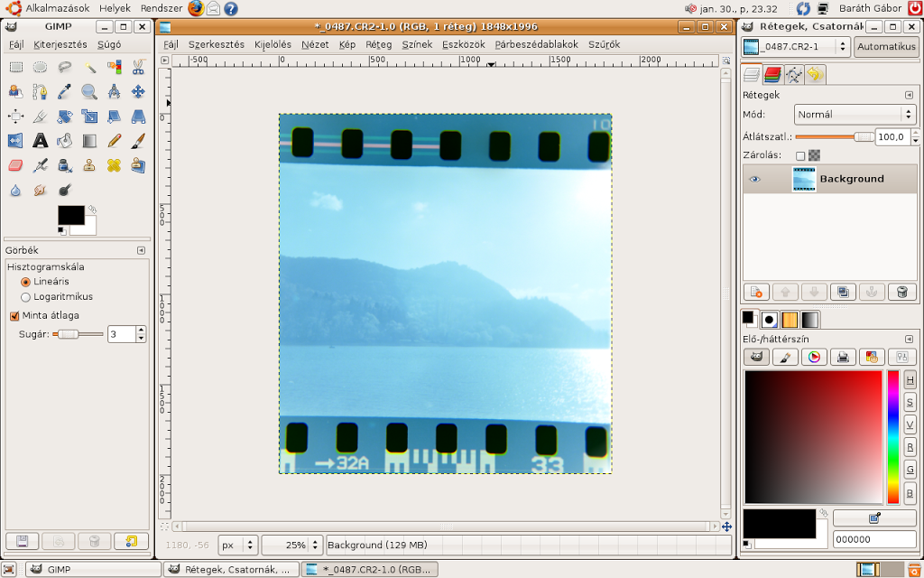Select the Free Select lasso tool

point(65,67)
